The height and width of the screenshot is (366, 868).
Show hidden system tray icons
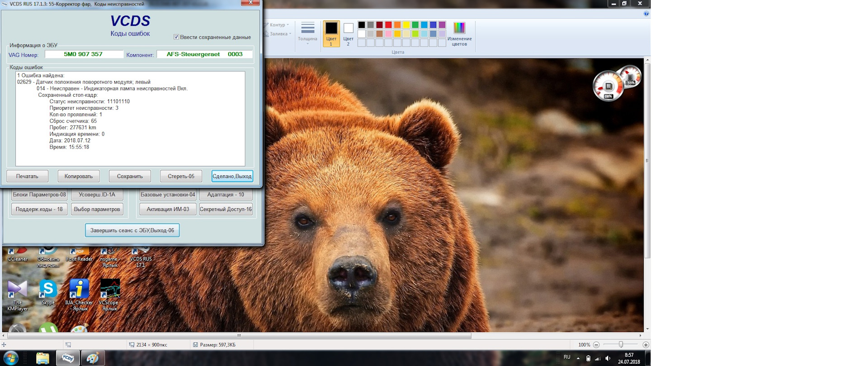tap(578, 358)
